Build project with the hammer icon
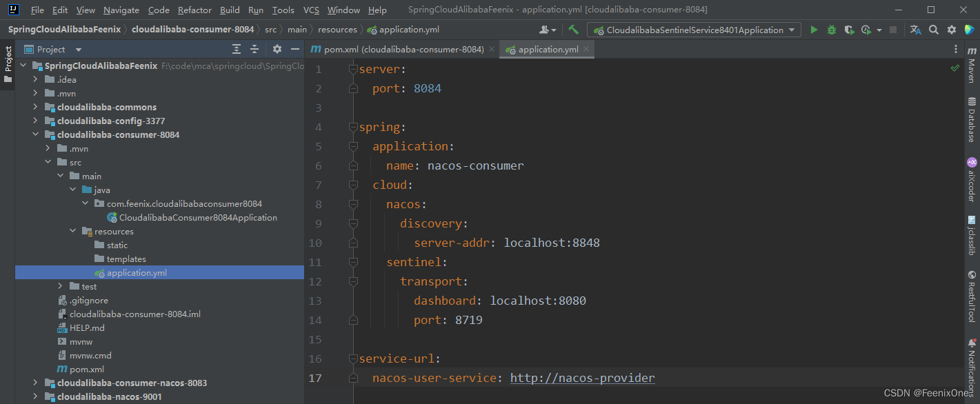Image resolution: width=980 pixels, height=404 pixels. (x=574, y=30)
